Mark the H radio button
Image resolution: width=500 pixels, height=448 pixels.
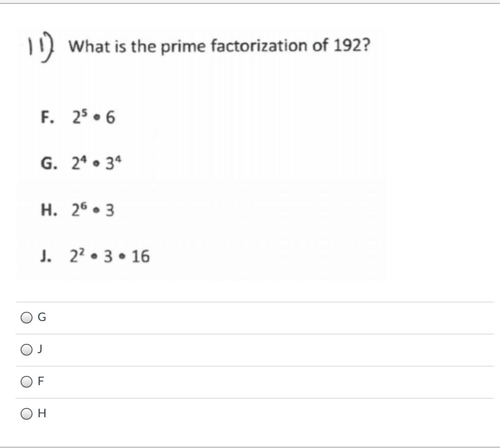coord(27,413)
